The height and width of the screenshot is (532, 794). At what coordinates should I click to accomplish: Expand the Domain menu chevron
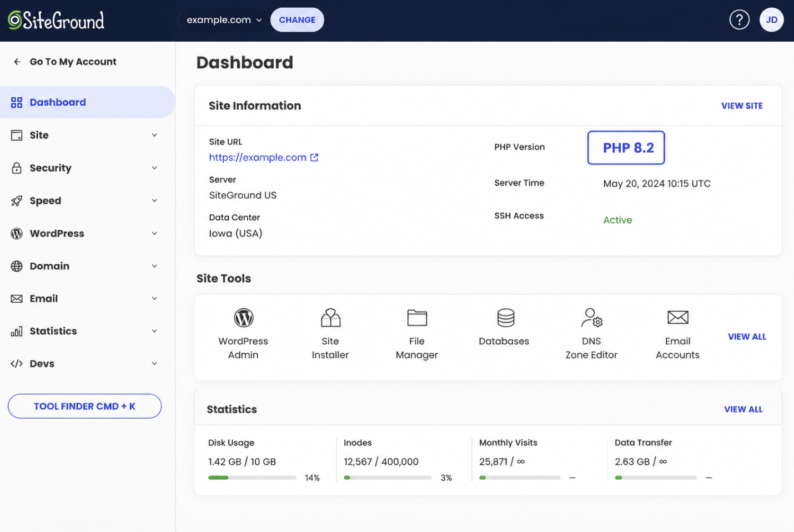coord(154,266)
